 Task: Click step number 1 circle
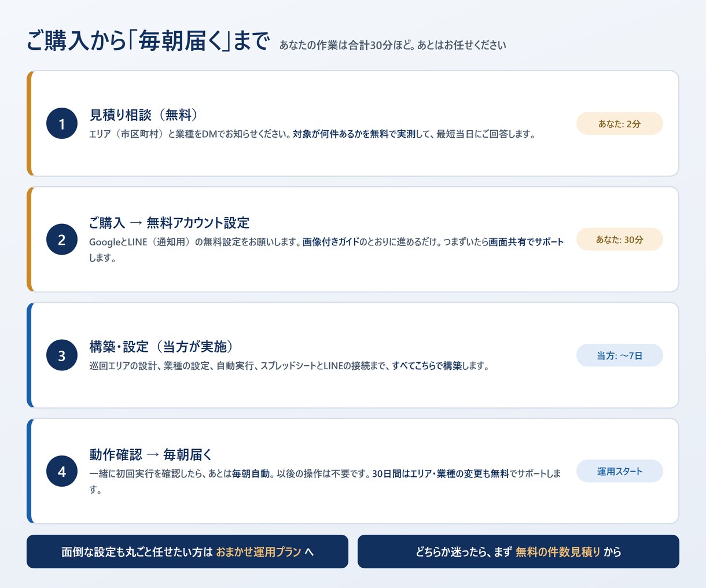click(x=62, y=123)
